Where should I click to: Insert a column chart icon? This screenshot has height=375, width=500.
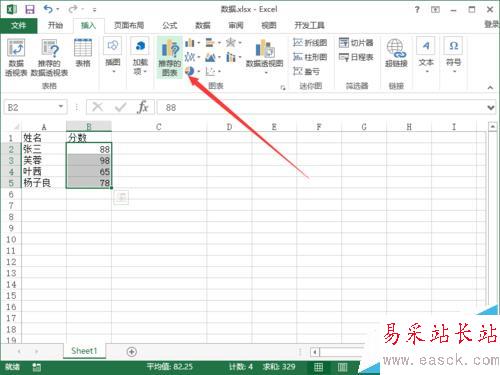(189, 43)
